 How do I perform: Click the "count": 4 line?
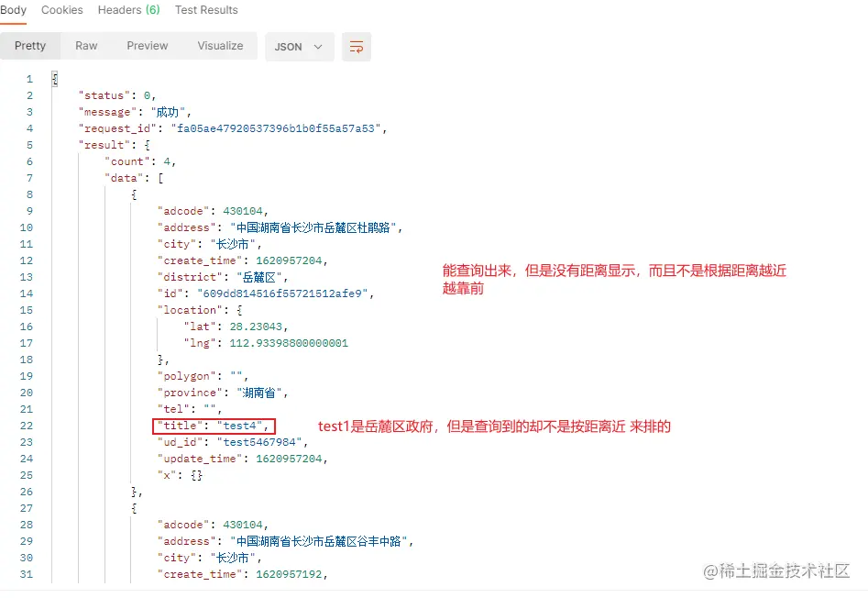(140, 161)
